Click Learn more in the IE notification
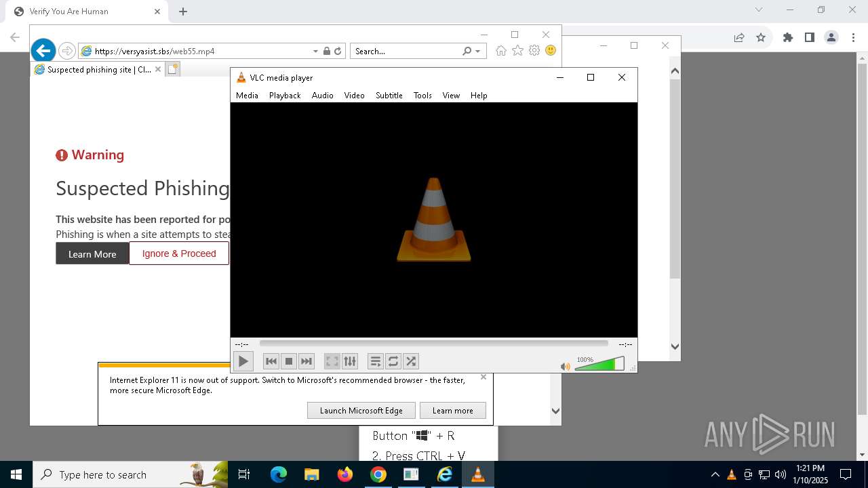Image resolution: width=868 pixels, height=488 pixels. [x=453, y=410]
